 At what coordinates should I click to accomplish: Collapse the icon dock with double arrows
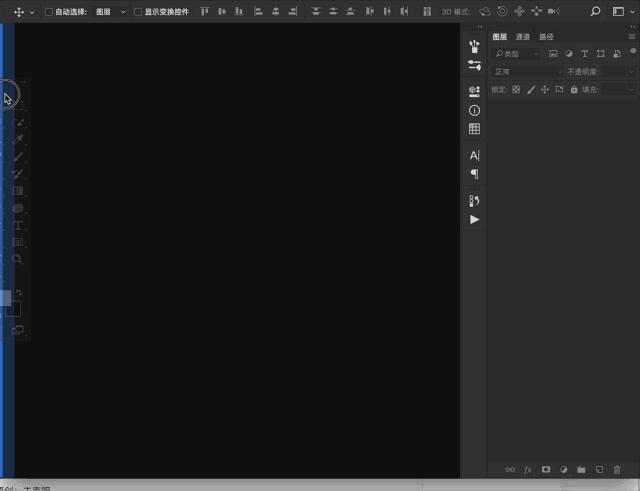(x=480, y=27)
